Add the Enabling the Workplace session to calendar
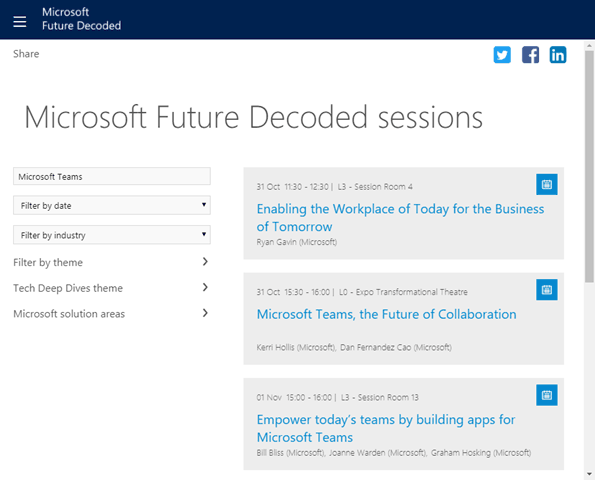The width and height of the screenshot is (595, 480). point(547,184)
